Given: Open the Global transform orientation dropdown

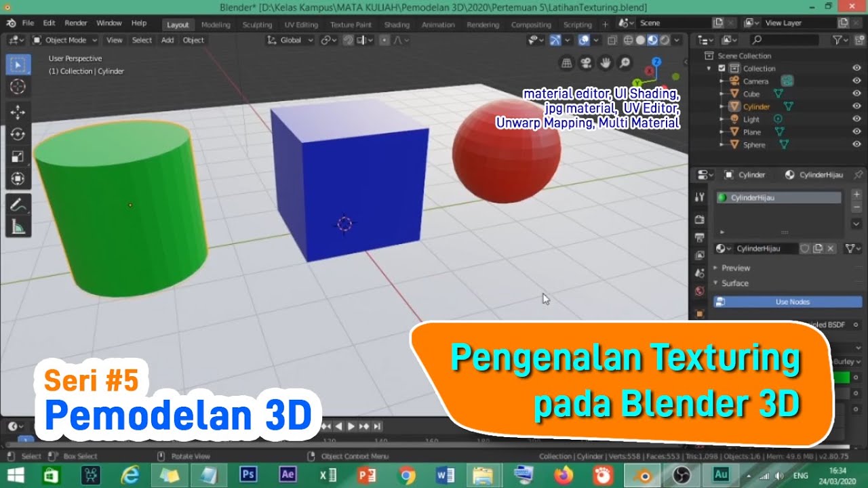Looking at the screenshot, I should point(291,40).
